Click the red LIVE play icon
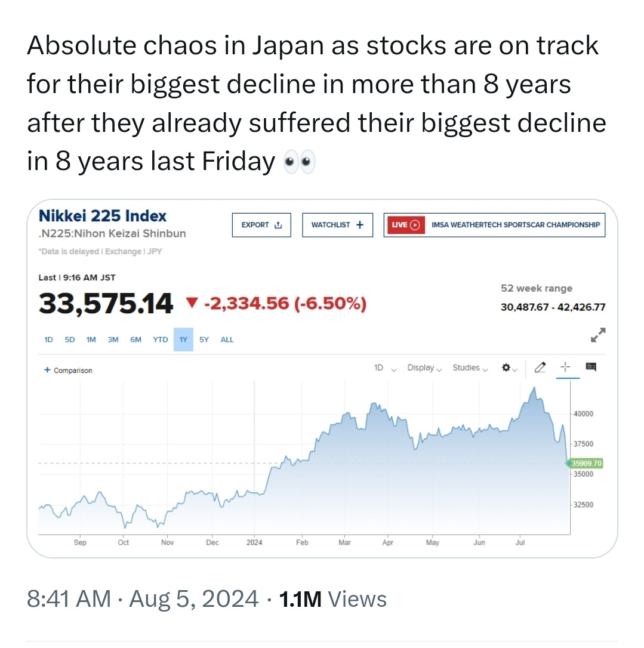Screen dimensions: 644x648 coord(415,225)
